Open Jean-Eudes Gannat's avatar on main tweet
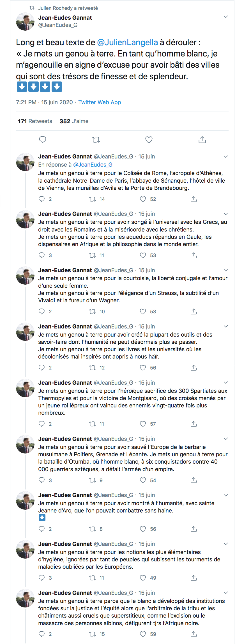 (25, 21)
